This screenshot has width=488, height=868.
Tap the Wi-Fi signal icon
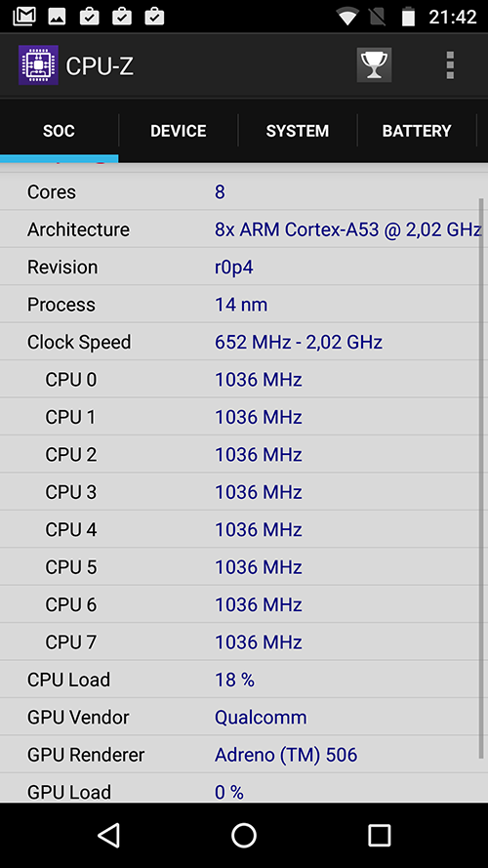click(x=347, y=17)
